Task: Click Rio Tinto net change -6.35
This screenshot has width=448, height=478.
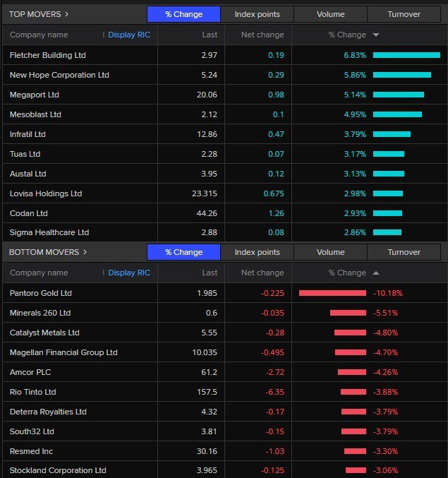Action: [x=274, y=392]
